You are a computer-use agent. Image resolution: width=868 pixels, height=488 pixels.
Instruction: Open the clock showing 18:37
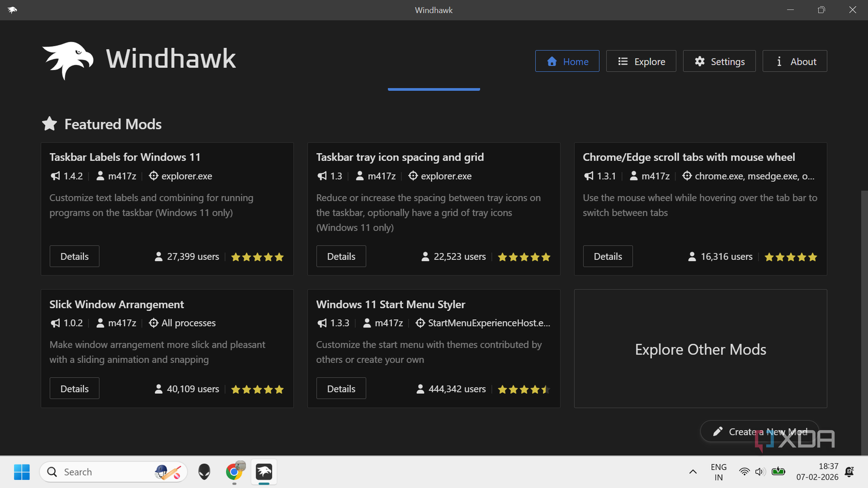[x=817, y=472]
